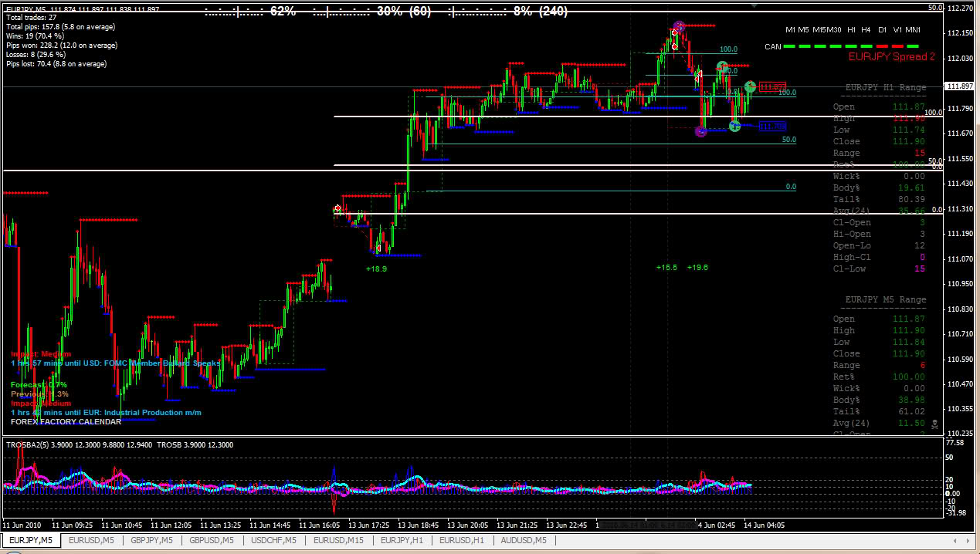
Task: Click the trade arrow marker above the +18.9 label
Action: [x=378, y=248]
